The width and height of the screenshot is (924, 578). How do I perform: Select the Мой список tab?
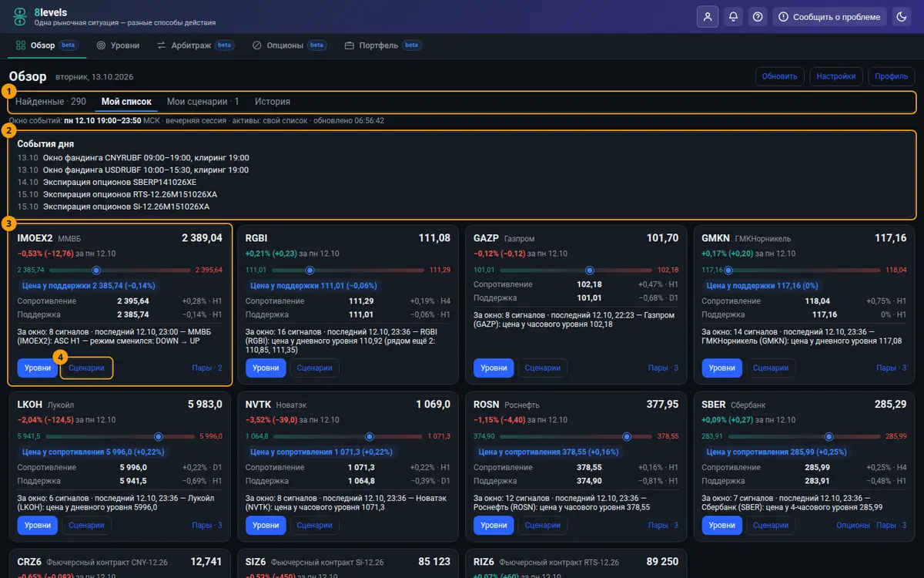tap(126, 102)
